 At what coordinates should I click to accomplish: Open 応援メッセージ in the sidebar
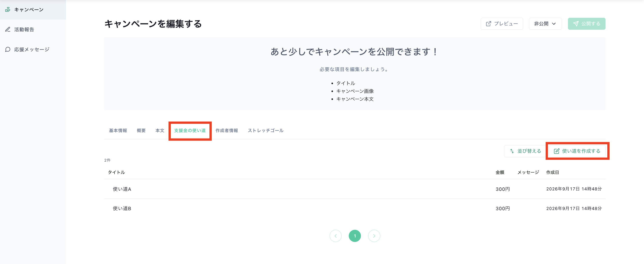(33, 50)
